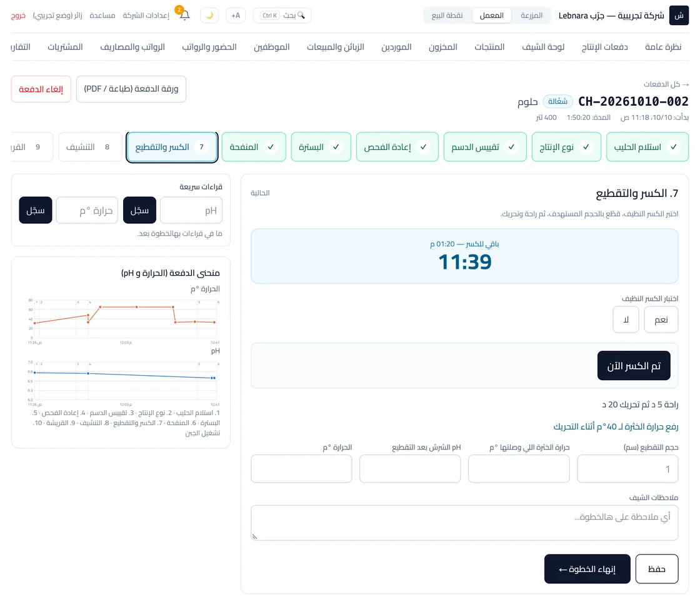Select completed step استلام الحليب
This screenshot has height=599, width=700.
click(x=647, y=146)
